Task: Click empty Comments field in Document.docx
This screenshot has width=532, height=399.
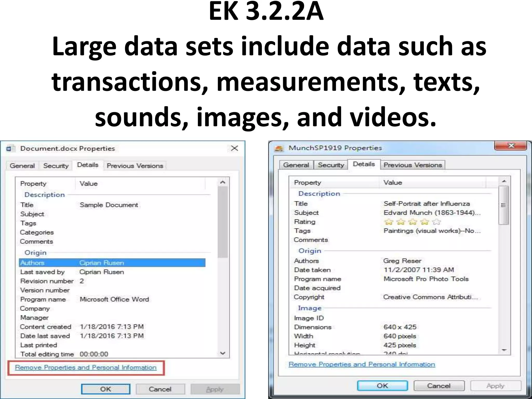Action: pos(142,241)
